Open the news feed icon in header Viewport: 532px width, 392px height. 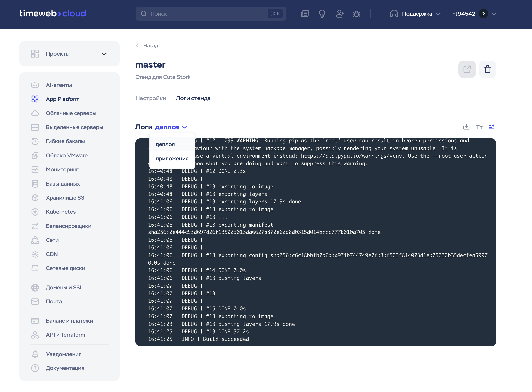pos(304,14)
